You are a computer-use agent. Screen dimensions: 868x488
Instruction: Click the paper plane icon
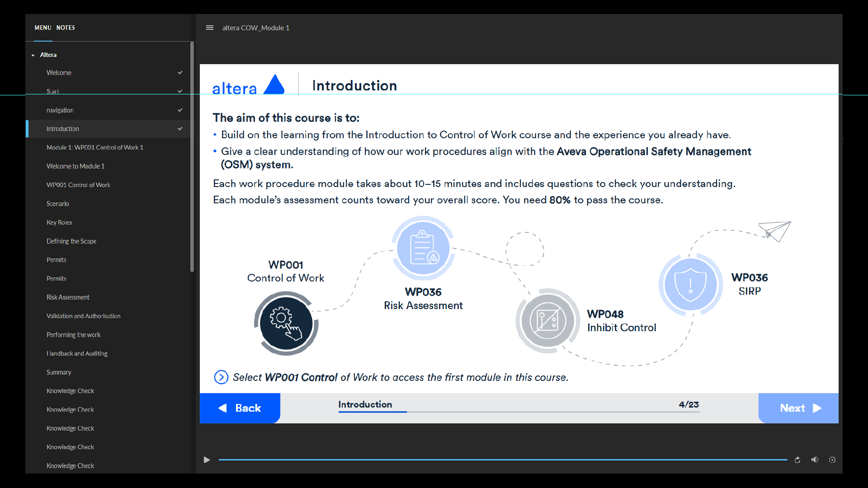(x=775, y=230)
